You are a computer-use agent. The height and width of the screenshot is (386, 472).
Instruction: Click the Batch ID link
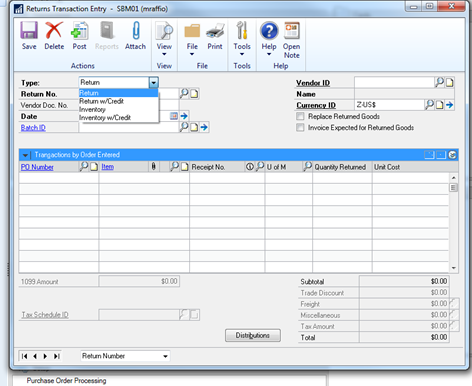tap(33, 128)
